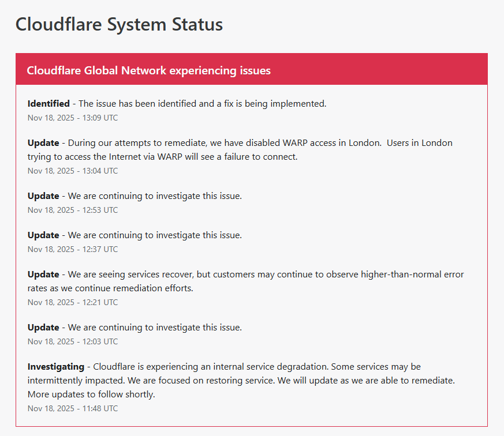Select the 12:37 UTC timestamp
The width and height of the screenshot is (504, 436).
pyautogui.click(x=73, y=249)
